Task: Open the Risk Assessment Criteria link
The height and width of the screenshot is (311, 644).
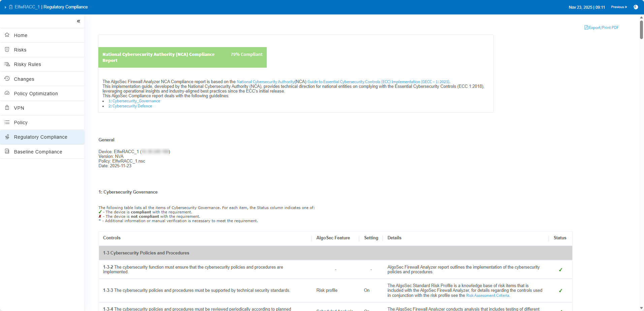Action: pyautogui.click(x=488, y=296)
